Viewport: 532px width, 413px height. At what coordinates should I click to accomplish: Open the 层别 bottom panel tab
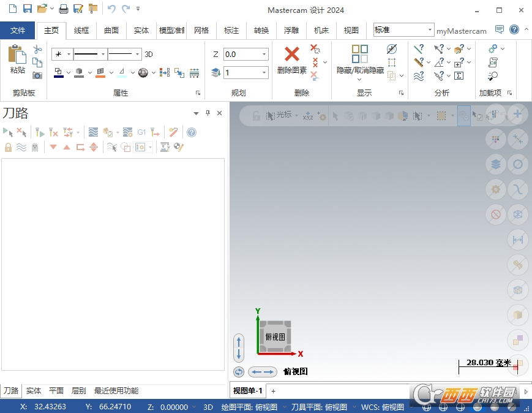(79, 390)
